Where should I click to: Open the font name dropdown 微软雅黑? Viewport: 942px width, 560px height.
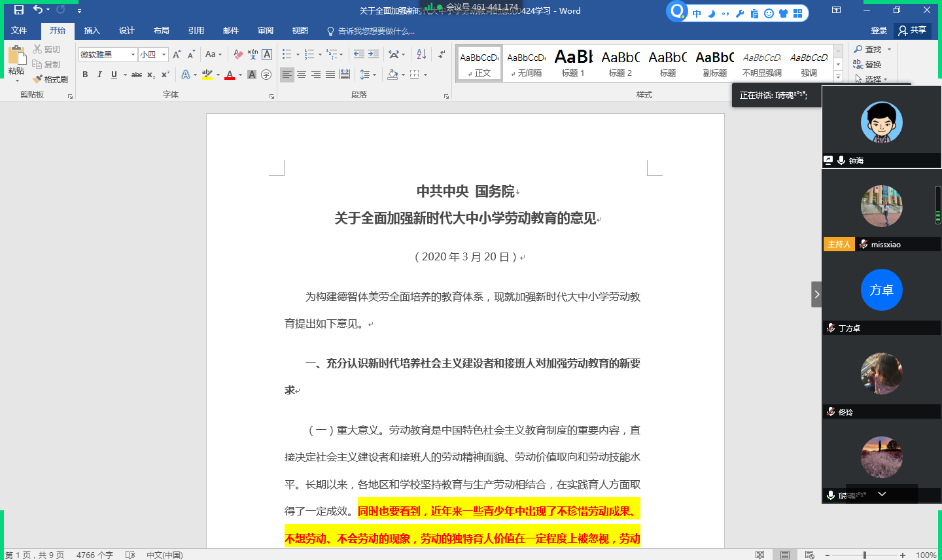tap(133, 54)
